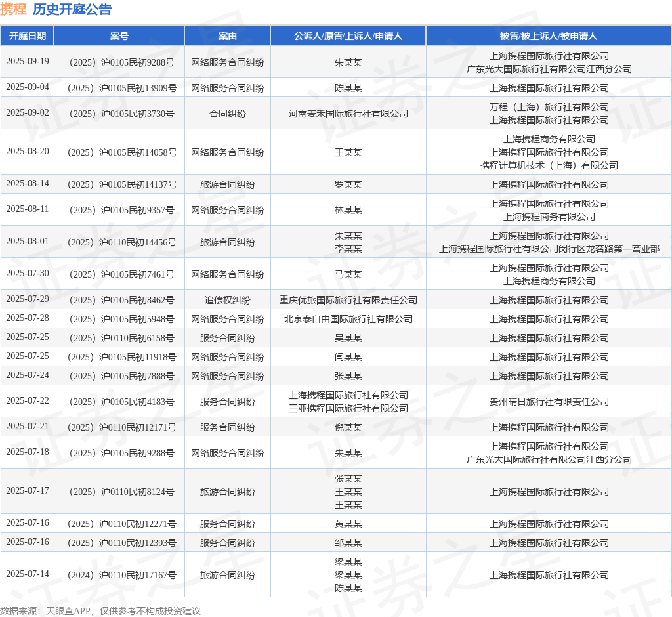
Task: Click plaintiff name 李某某
Action: click(x=348, y=249)
